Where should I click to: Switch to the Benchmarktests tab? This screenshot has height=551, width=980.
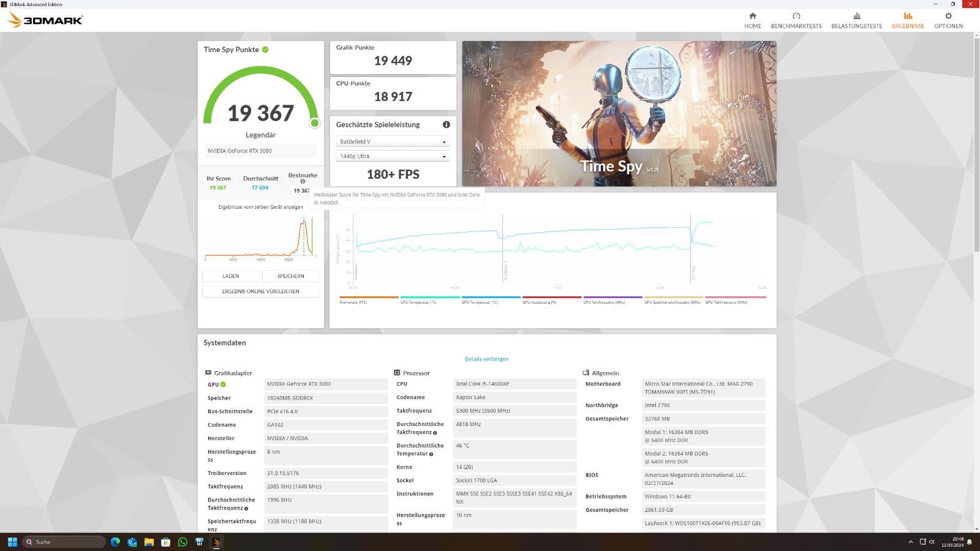coord(796,21)
